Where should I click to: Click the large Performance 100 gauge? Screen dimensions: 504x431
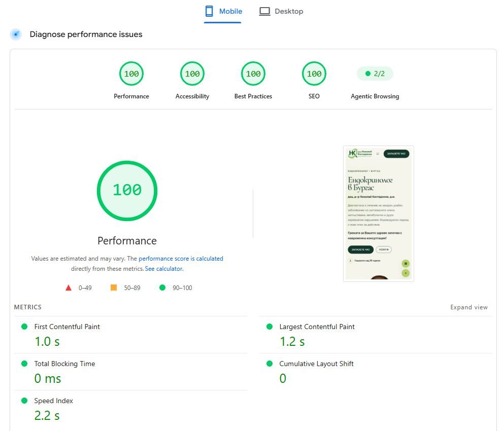(127, 191)
